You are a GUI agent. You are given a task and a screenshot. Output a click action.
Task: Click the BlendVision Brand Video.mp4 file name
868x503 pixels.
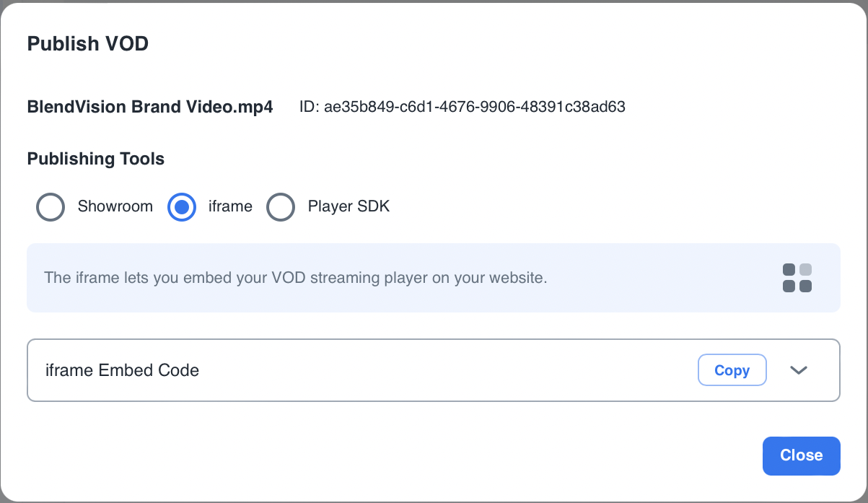coord(150,108)
